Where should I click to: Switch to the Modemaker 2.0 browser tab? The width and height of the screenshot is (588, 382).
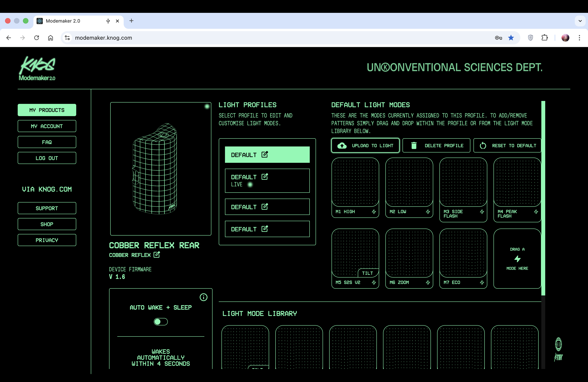click(x=63, y=21)
